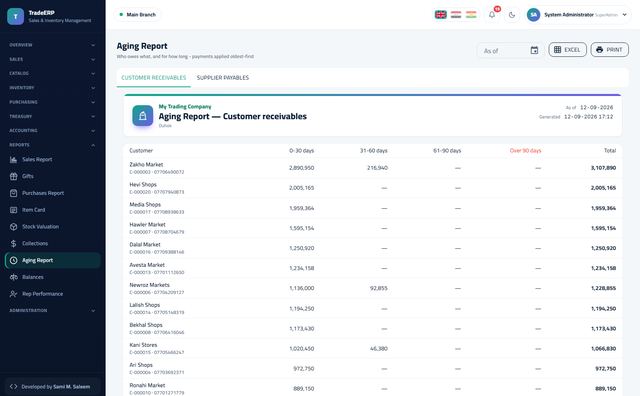Select Kani Stores customer row
This screenshot has height=396, width=640.
(373, 348)
